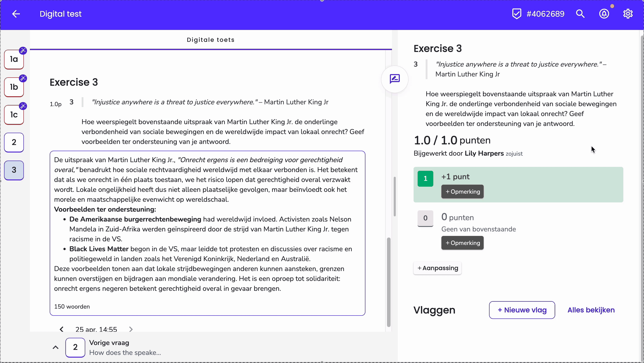Select question 3 in sidebar
Screen dimensions: 644x363
coord(14,170)
